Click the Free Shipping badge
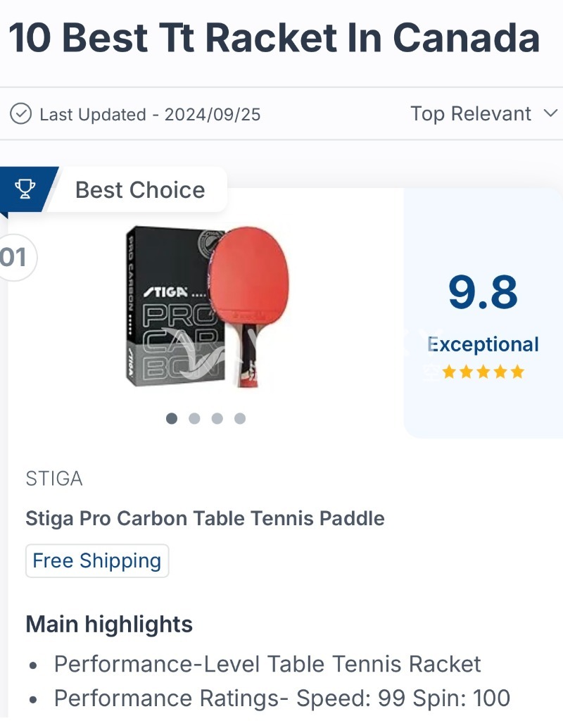 [x=97, y=560]
